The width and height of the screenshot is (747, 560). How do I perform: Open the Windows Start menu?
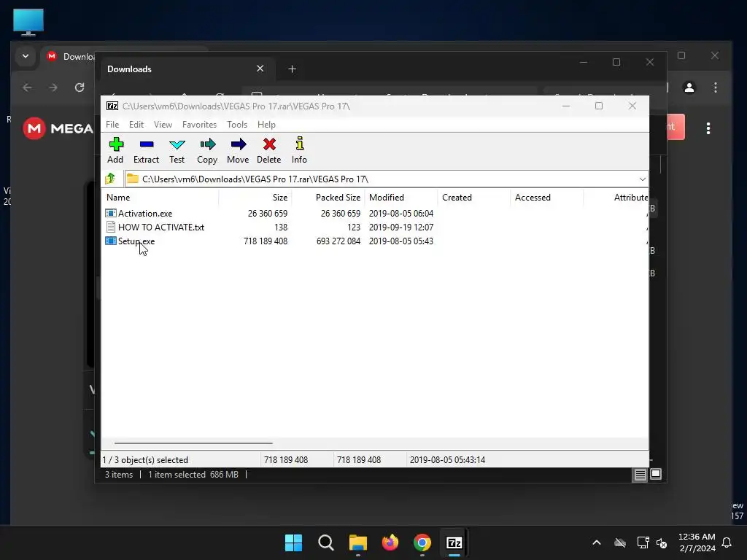(x=293, y=542)
